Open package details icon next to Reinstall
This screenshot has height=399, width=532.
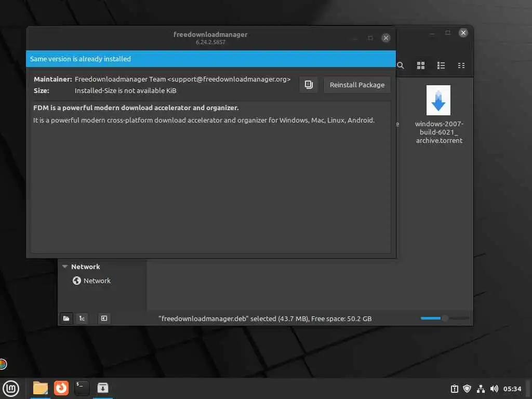click(309, 85)
